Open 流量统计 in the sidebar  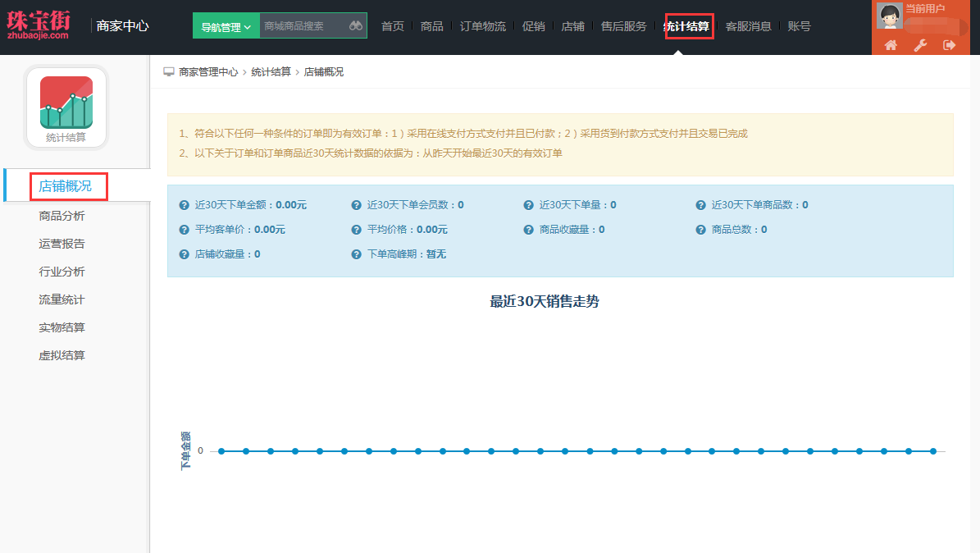(x=62, y=299)
